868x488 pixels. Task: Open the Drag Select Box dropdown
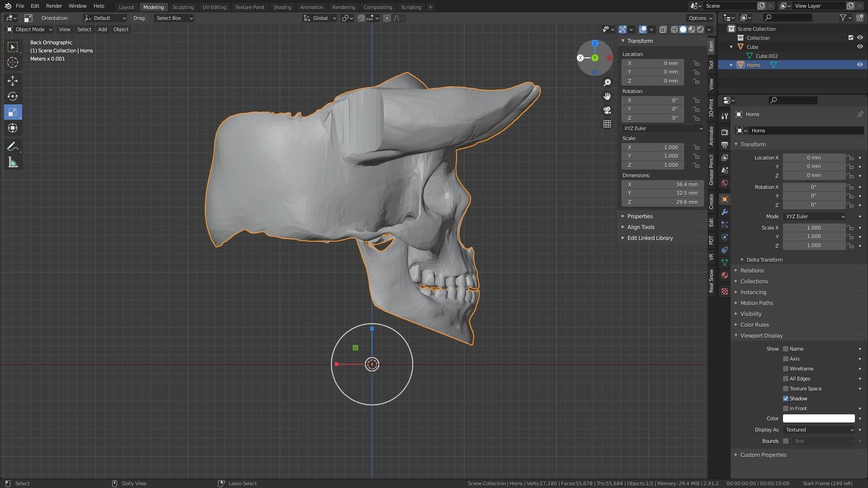click(x=174, y=18)
